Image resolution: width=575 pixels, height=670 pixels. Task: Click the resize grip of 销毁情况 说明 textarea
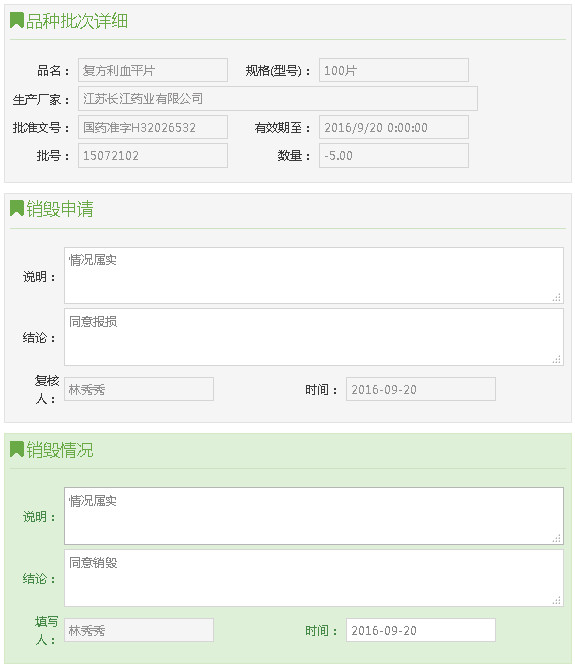556,538
